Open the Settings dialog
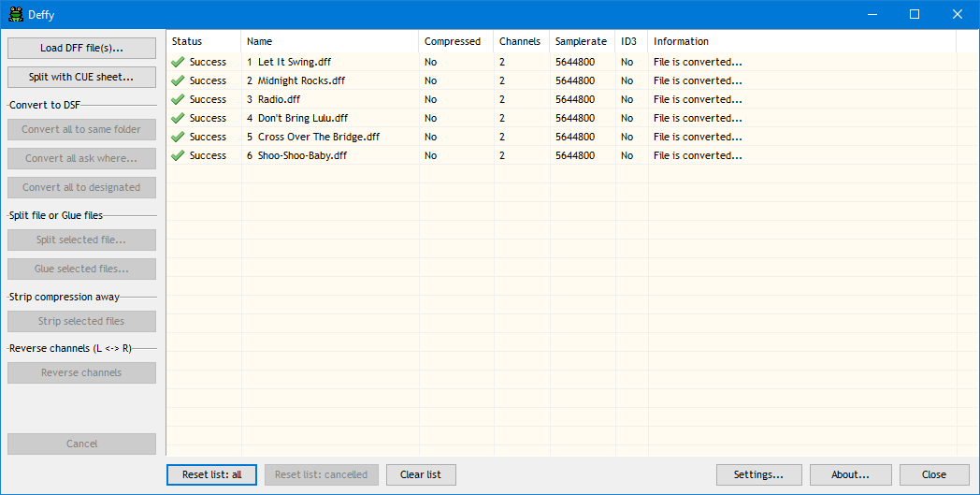This screenshot has height=495, width=980. coord(758,474)
